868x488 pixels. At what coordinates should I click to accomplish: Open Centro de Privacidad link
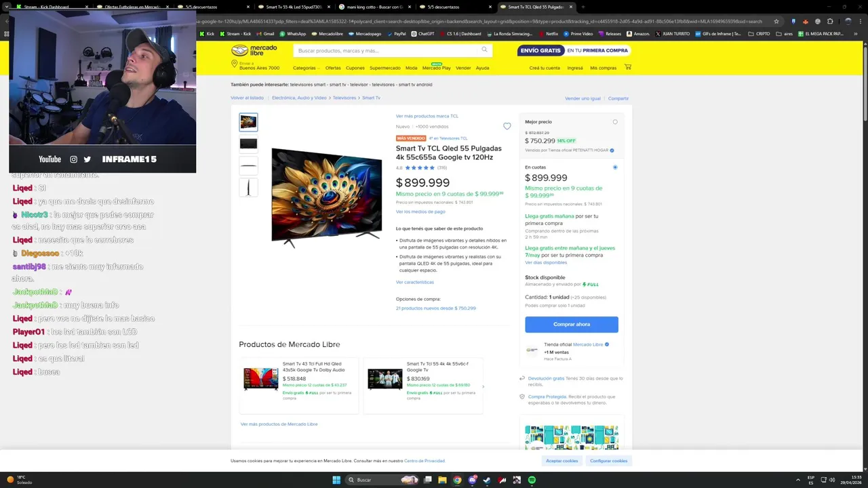[x=425, y=461]
